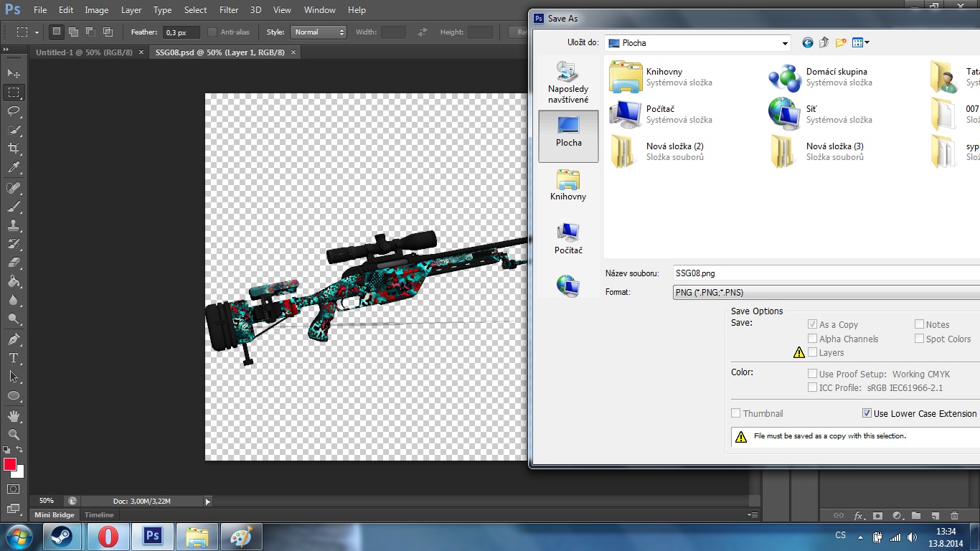Check the Notes save option
Viewport: 980px width, 551px height.
coord(919,324)
